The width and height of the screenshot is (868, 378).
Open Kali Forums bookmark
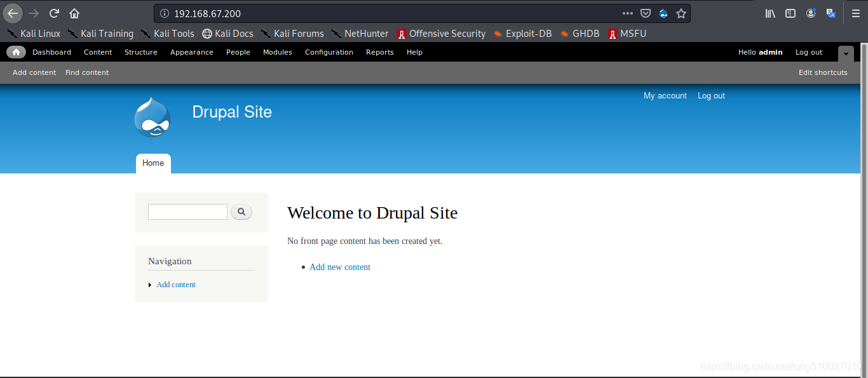(x=292, y=34)
